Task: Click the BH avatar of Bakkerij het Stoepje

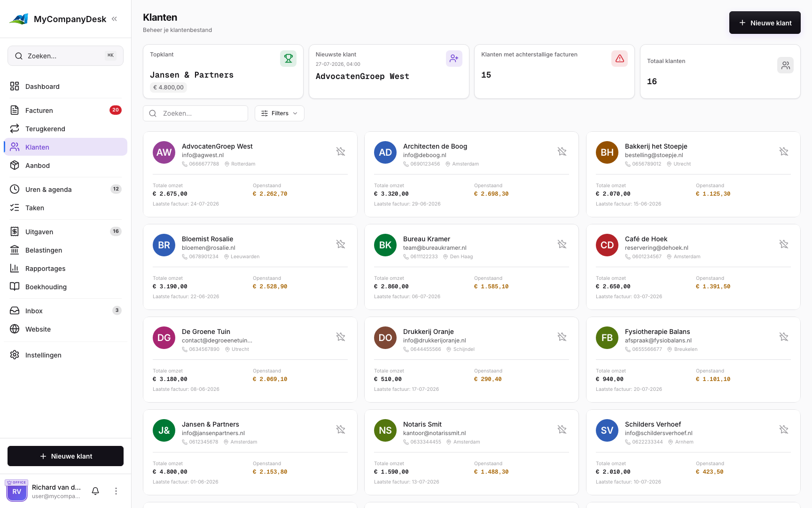Action: coord(607,152)
